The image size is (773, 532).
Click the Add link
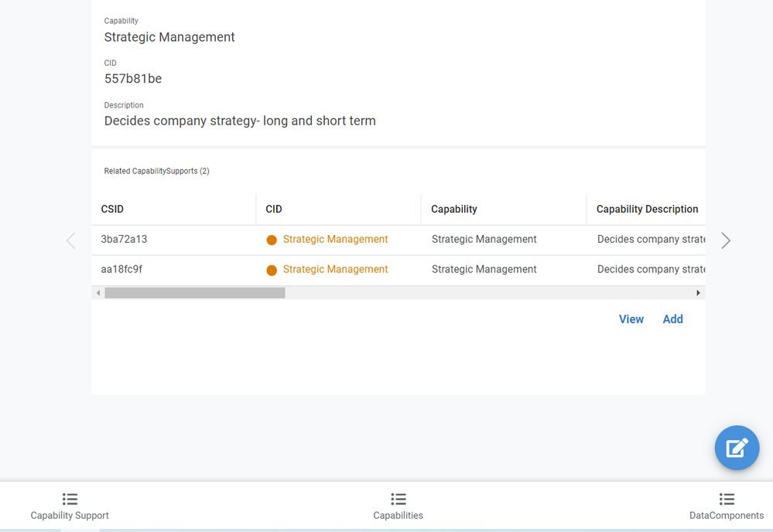672,319
